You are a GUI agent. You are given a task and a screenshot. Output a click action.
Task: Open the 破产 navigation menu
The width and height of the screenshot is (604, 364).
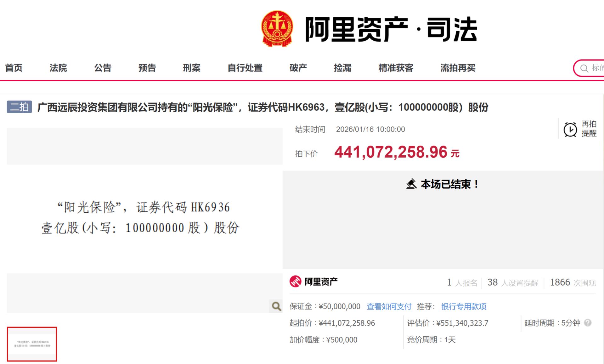[x=298, y=68]
